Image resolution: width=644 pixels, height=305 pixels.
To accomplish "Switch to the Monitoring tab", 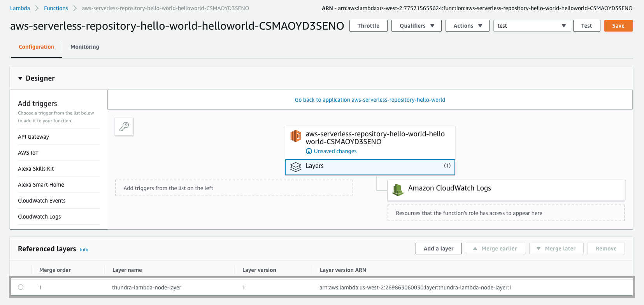I will 85,47.
